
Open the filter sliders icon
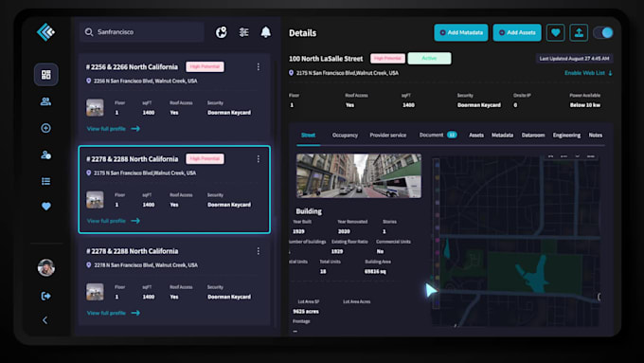(244, 32)
